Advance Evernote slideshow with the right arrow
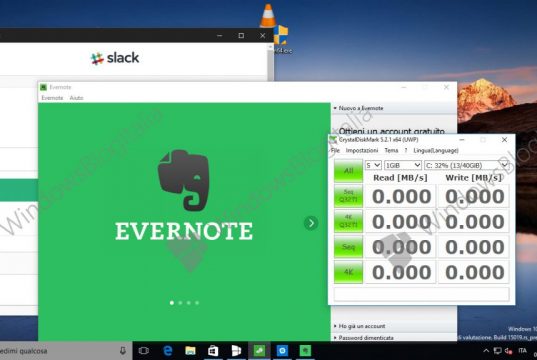 point(311,223)
